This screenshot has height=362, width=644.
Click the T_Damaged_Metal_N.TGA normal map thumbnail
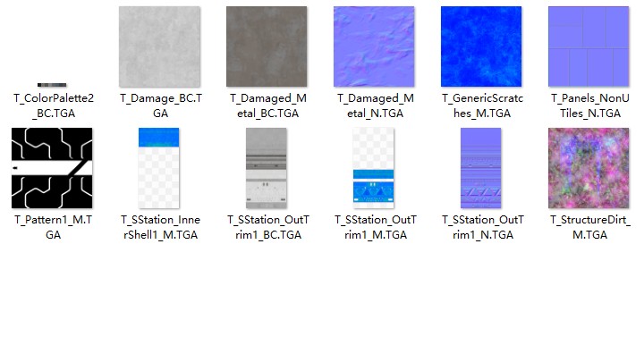coord(374,46)
